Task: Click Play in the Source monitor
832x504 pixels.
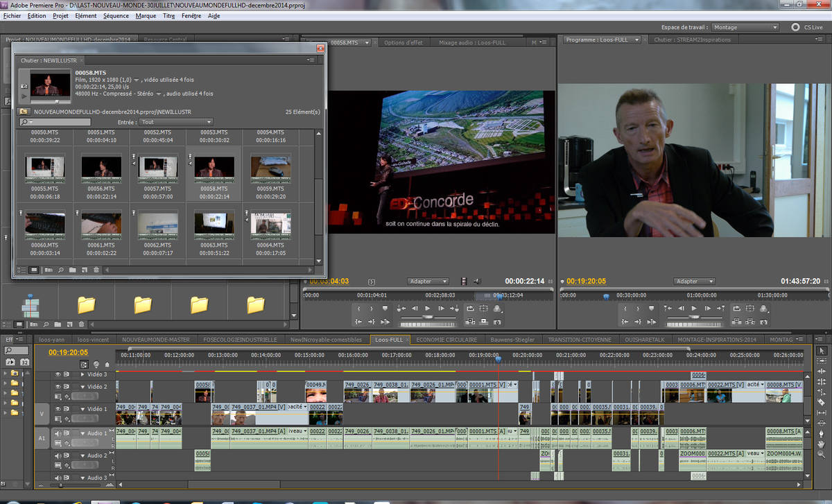Action: 427,309
